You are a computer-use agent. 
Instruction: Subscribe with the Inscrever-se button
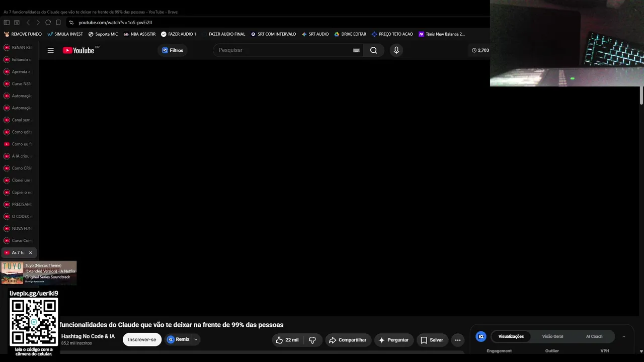click(142, 339)
